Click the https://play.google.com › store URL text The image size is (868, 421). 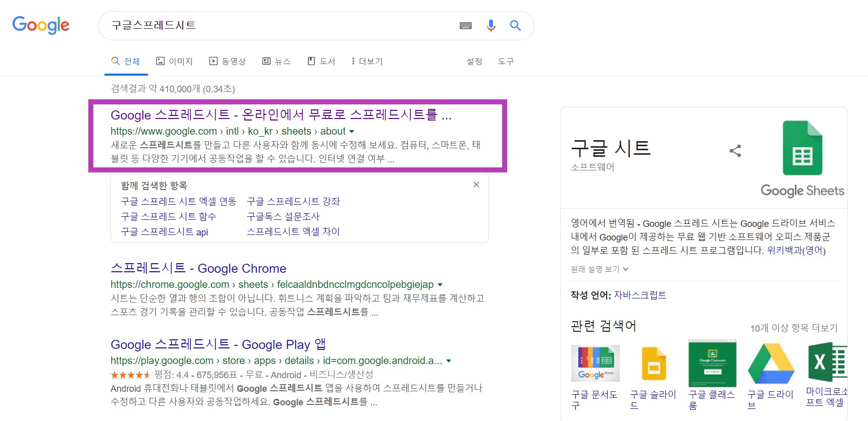pos(277,360)
